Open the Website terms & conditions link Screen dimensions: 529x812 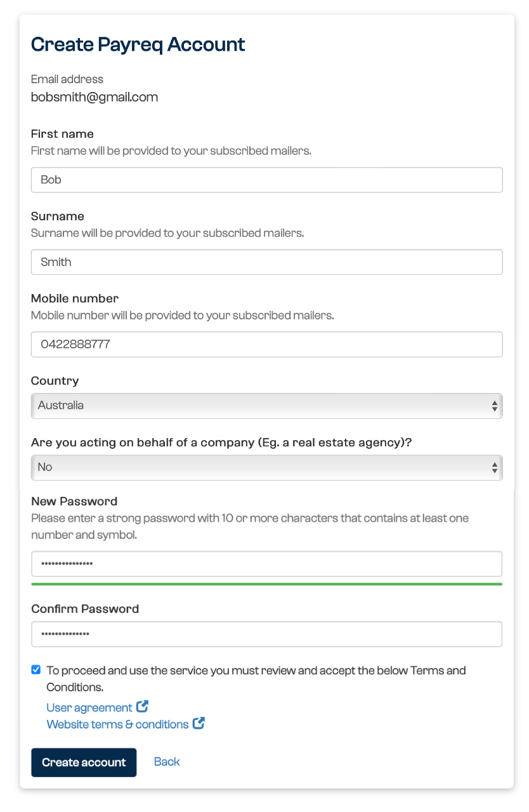tap(117, 724)
